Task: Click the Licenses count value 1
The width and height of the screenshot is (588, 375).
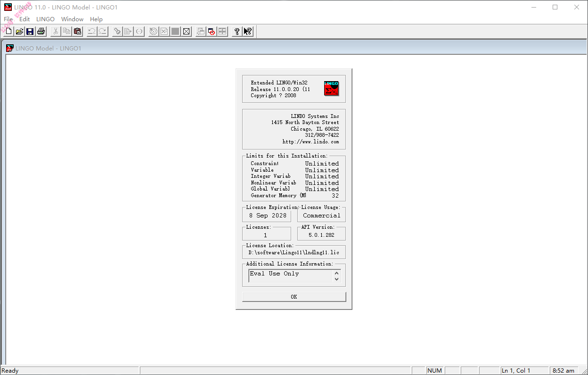Action: point(265,235)
